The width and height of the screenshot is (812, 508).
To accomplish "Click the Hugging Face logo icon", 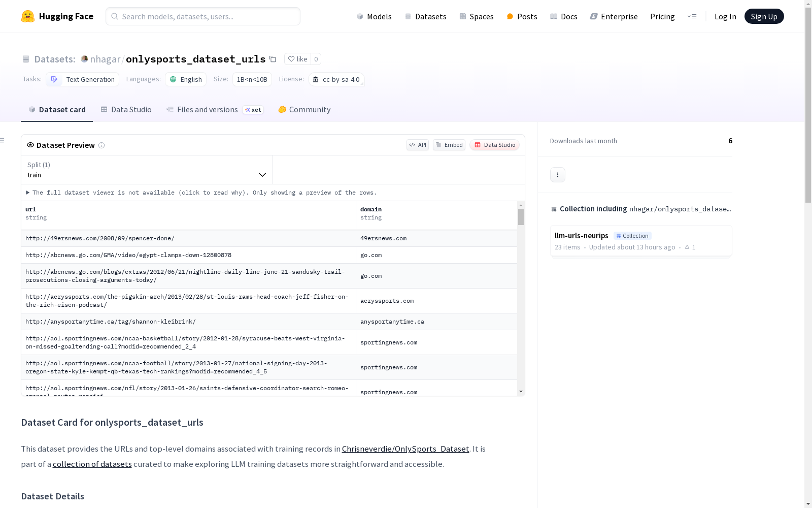I will point(28,16).
